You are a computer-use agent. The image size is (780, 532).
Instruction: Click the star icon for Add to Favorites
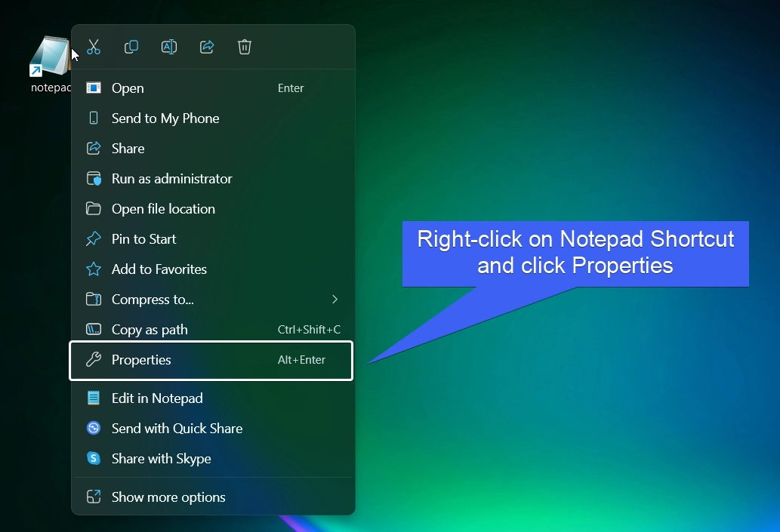[94, 269]
